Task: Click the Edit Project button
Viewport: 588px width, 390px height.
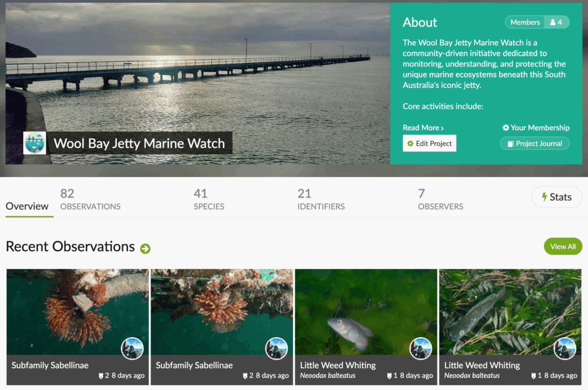Action: 430,143
